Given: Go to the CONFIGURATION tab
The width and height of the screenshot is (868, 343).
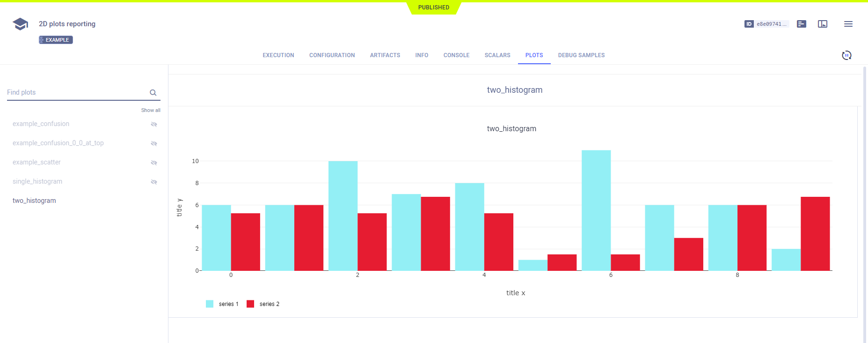Looking at the screenshot, I should pyautogui.click(x=332, y=55).
